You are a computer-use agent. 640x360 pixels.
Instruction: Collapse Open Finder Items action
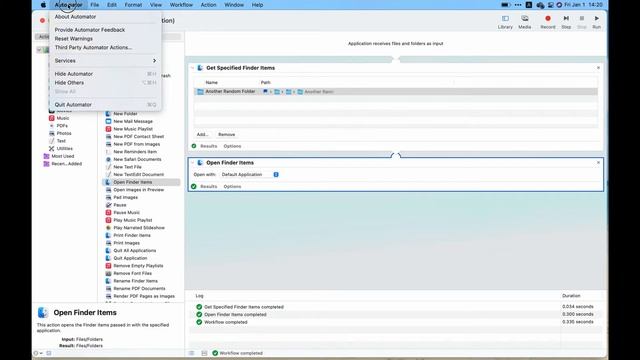point(192,162)
